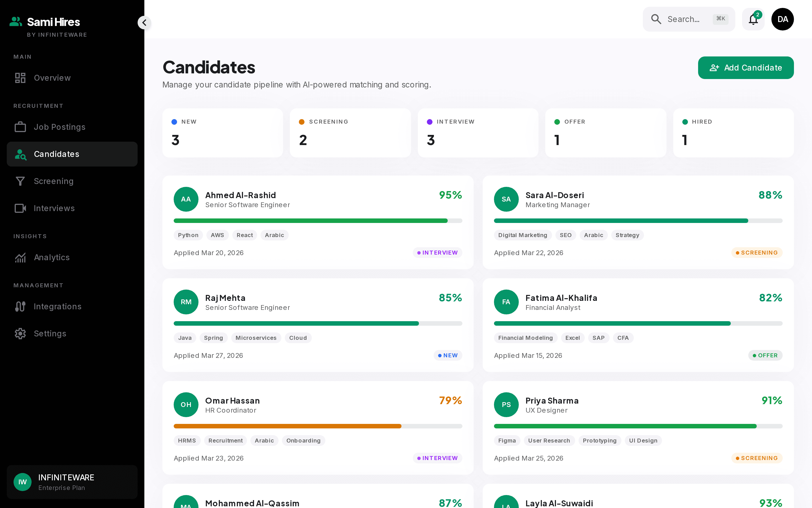This screenshot has height=508, width=812.
Task: Open Analytics from the sidebar
Action: (x=72, y=257)
